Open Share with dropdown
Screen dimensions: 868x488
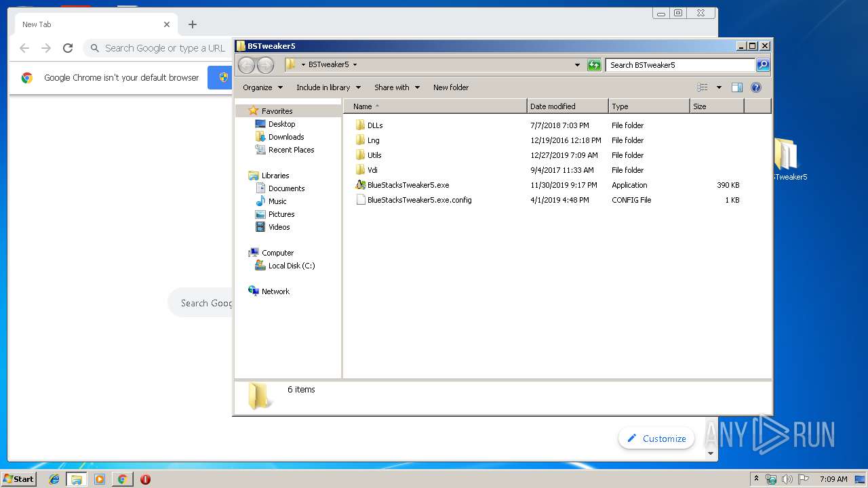click(397, 87)
